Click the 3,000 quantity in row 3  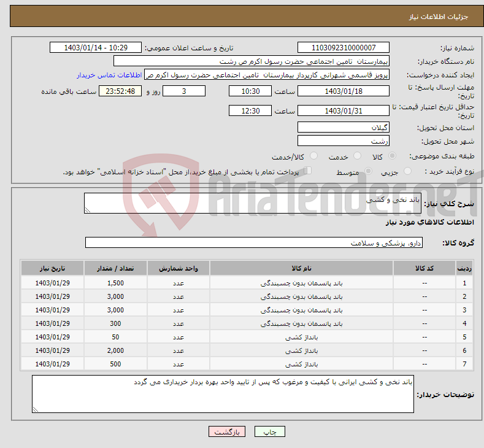115,311
